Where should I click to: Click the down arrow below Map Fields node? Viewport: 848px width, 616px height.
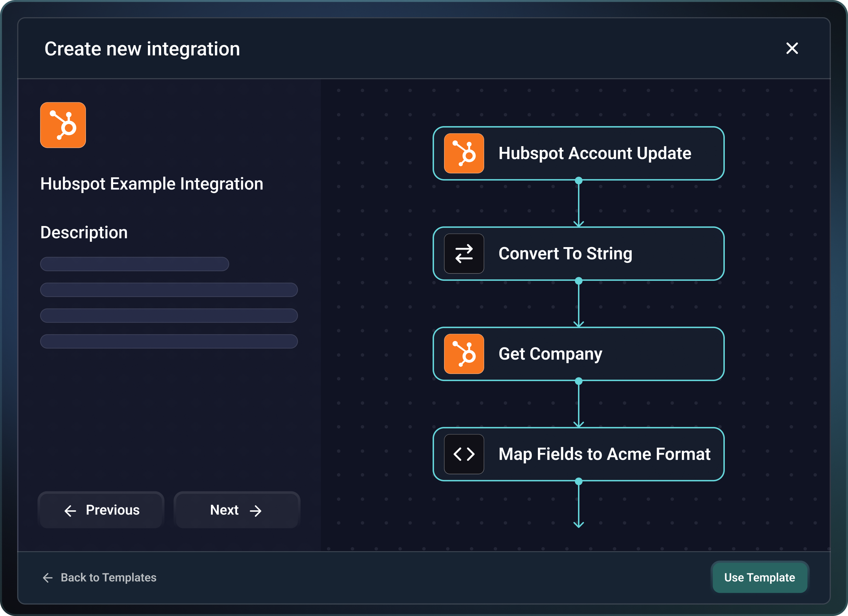pyautogui.click(x=578, y=524)
